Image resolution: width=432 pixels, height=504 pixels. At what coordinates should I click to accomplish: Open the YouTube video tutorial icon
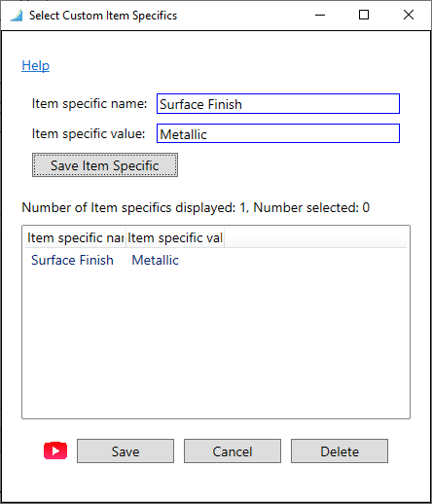point(55,450)
